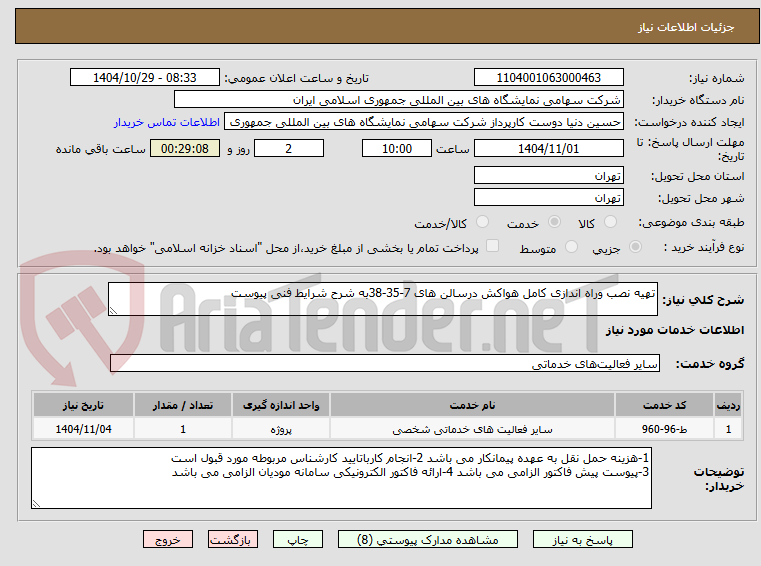Click the کد خدمت column header
The width and height of the screenshot is (761, 566).
coord(664,405)
